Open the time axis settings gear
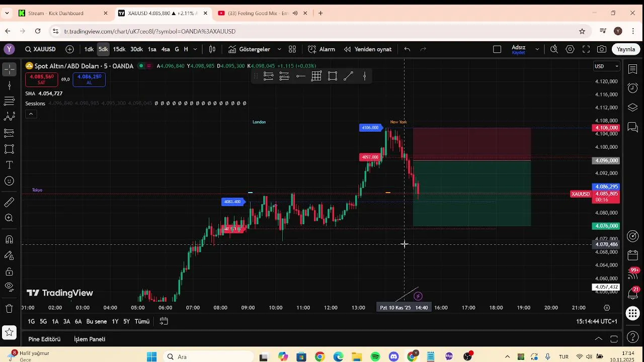 pos(607,308)
